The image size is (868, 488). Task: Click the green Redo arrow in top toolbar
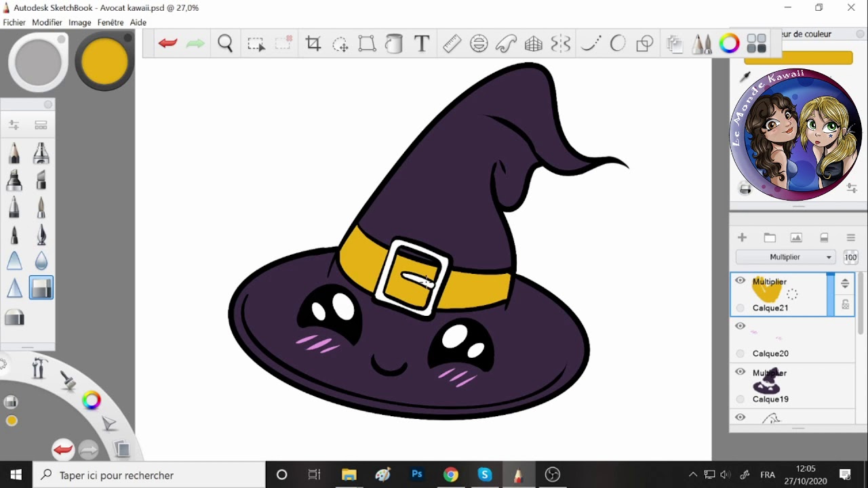point(195,44)
